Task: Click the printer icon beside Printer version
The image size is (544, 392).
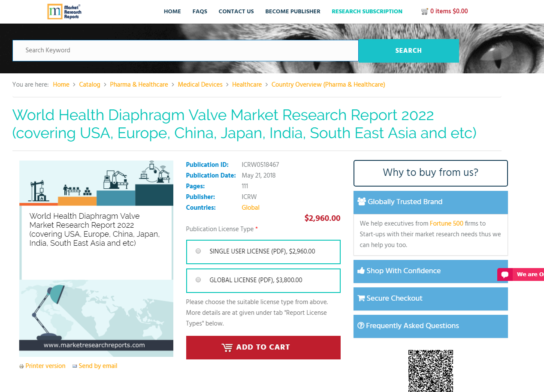Action: click(x=21, y=366)
